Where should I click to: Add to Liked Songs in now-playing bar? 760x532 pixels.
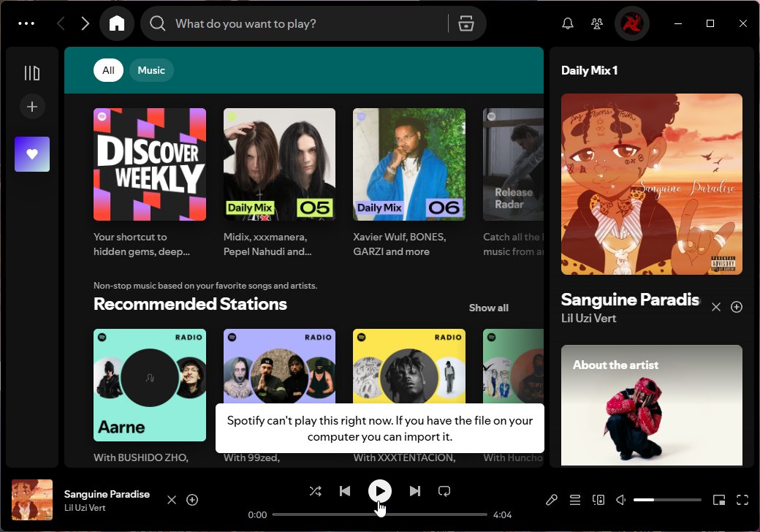[x=192, y=500]
